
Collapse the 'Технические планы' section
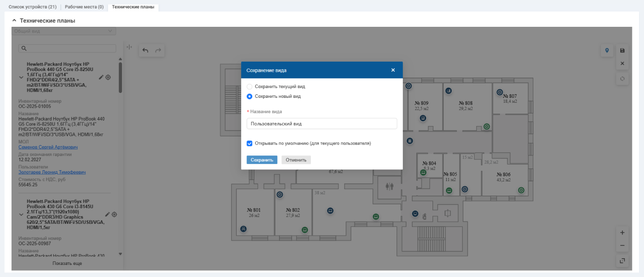[x=14, y=21]
